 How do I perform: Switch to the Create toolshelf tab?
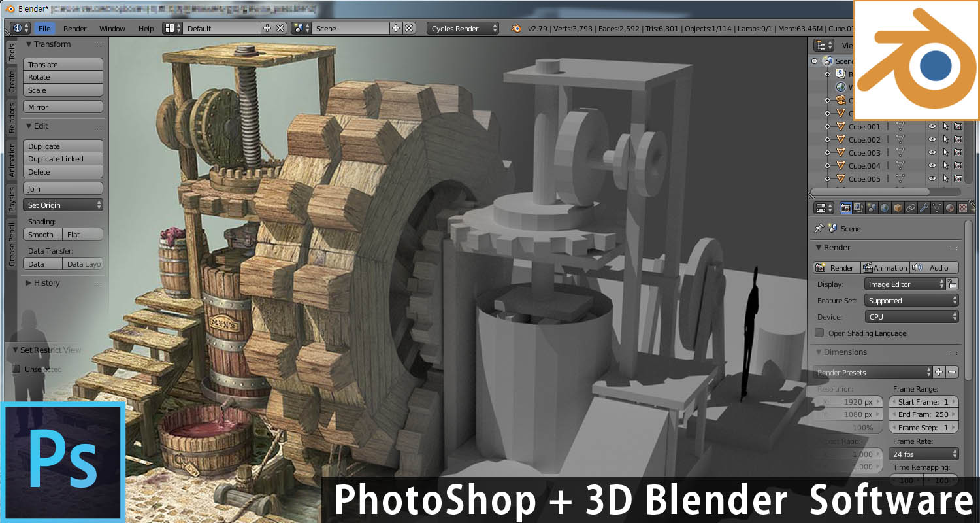12,82
